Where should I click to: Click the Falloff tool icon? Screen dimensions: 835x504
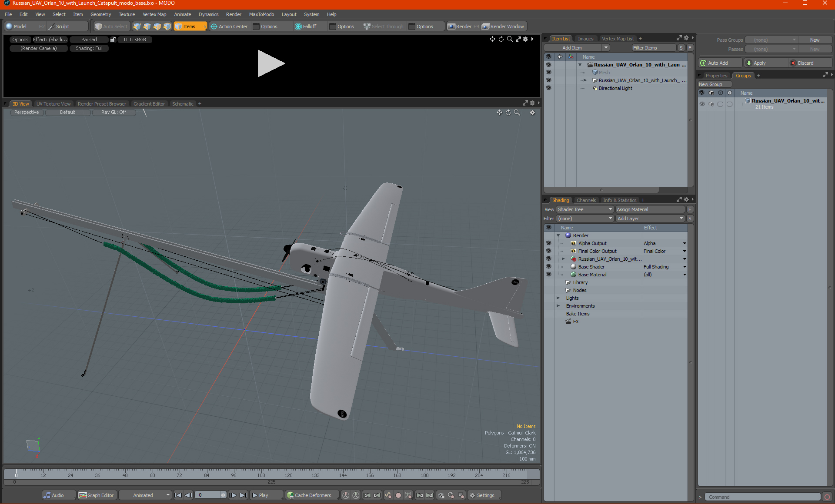tap(298, 27)
